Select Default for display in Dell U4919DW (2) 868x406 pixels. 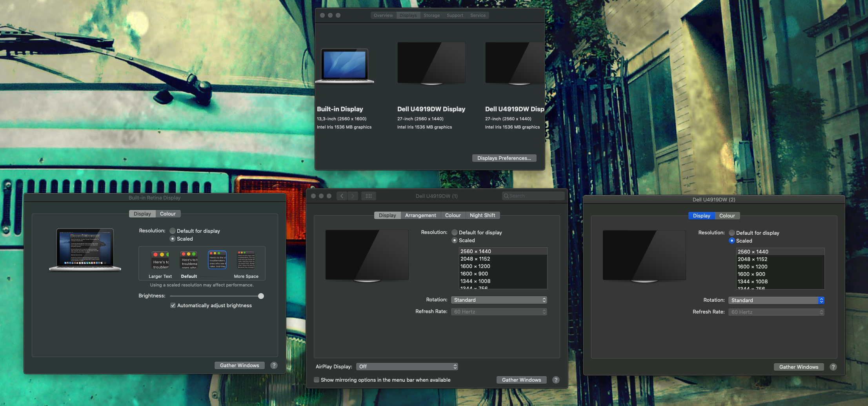[732, 233]
